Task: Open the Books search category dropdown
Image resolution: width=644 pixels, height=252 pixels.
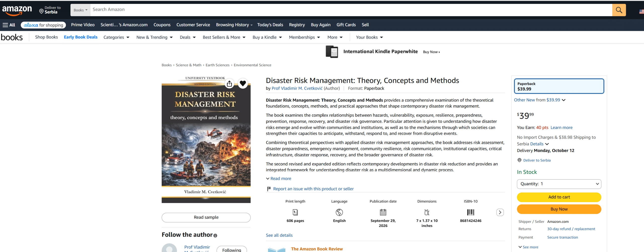Action: pos(80,10)
